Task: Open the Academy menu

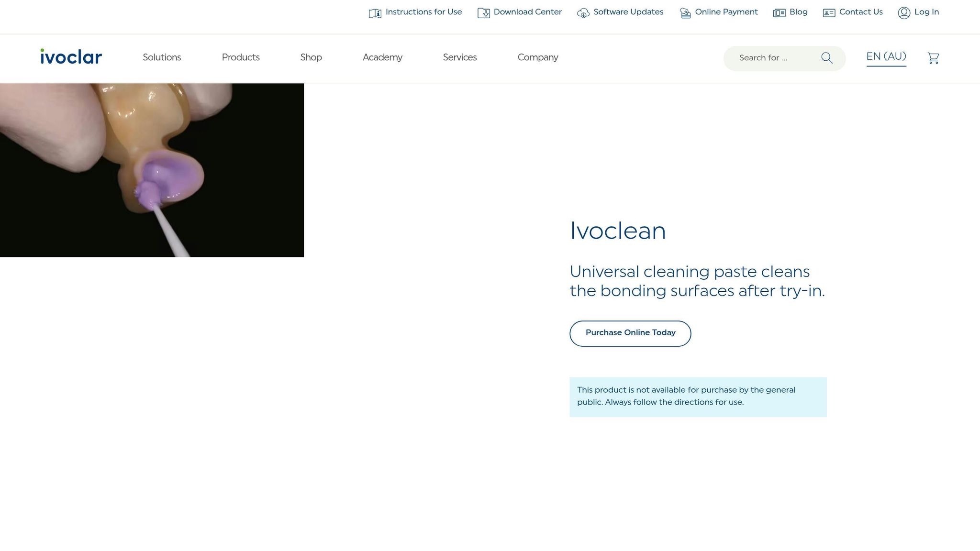Action: pos(382,57)
